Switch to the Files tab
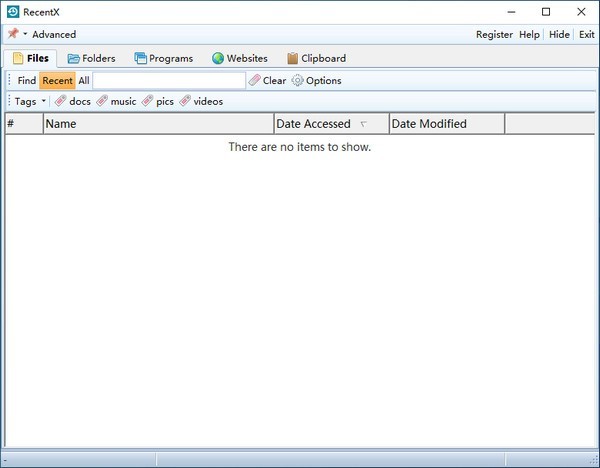 coord(30,58)
